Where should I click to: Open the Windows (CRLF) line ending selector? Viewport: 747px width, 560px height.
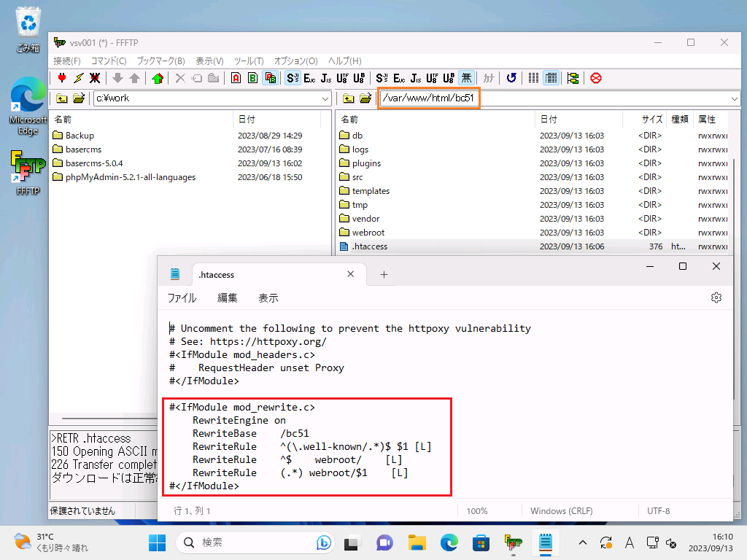tap(561, 511)
